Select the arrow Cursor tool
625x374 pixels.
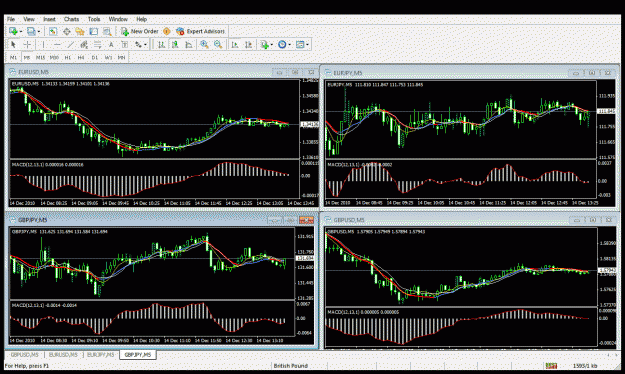[x=13, y=45]
